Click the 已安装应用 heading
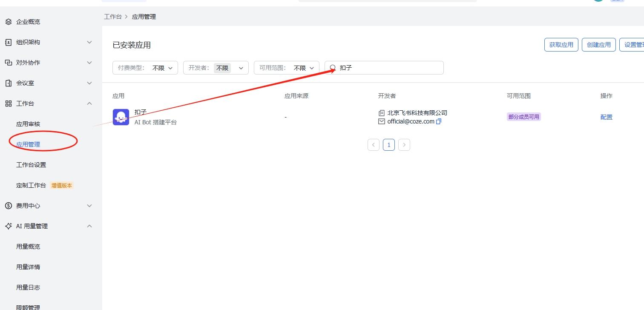644x310 pixels. click(x=132, y=45)
